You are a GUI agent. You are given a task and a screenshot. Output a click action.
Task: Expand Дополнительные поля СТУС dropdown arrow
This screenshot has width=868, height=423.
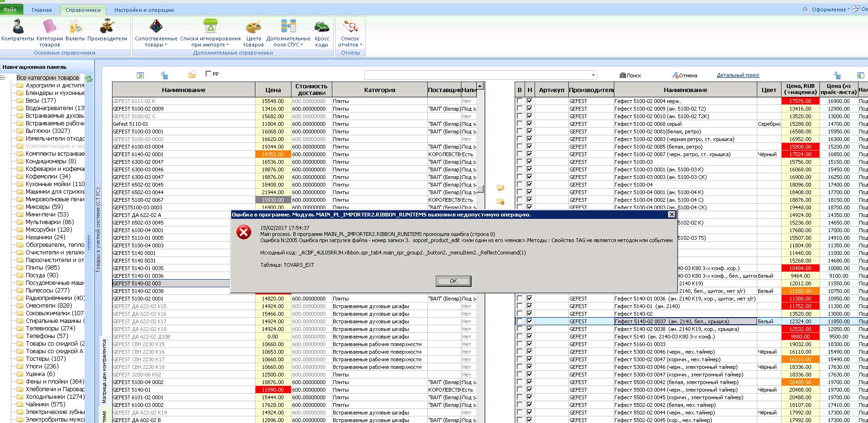[x=302, y=45]
